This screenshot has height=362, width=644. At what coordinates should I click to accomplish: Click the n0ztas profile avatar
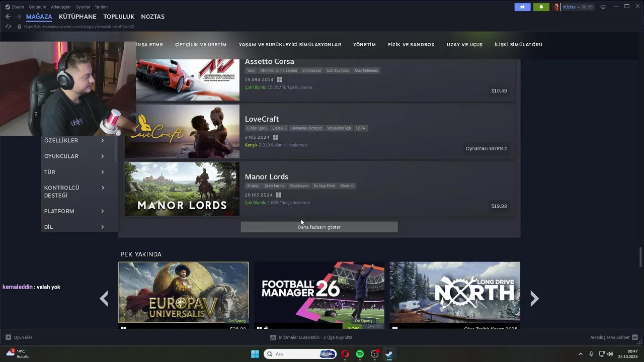557,7
